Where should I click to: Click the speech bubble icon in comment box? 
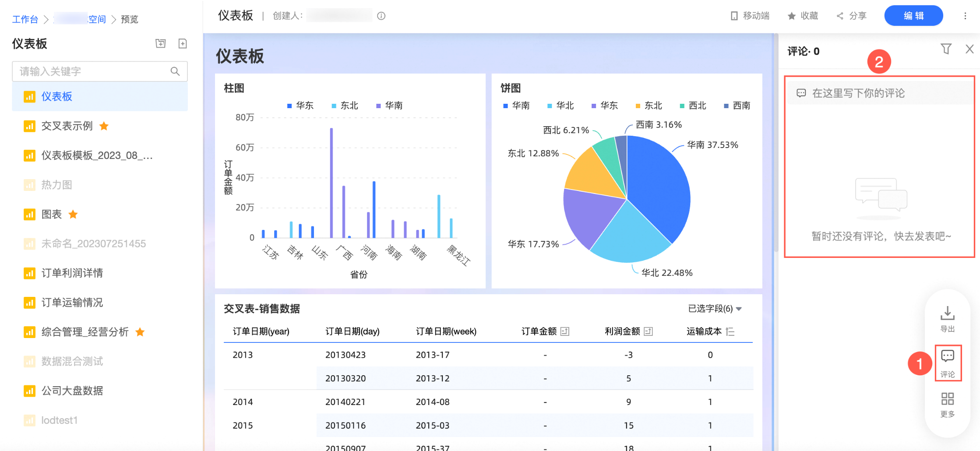pyautogui.click(x=801, y=93)
